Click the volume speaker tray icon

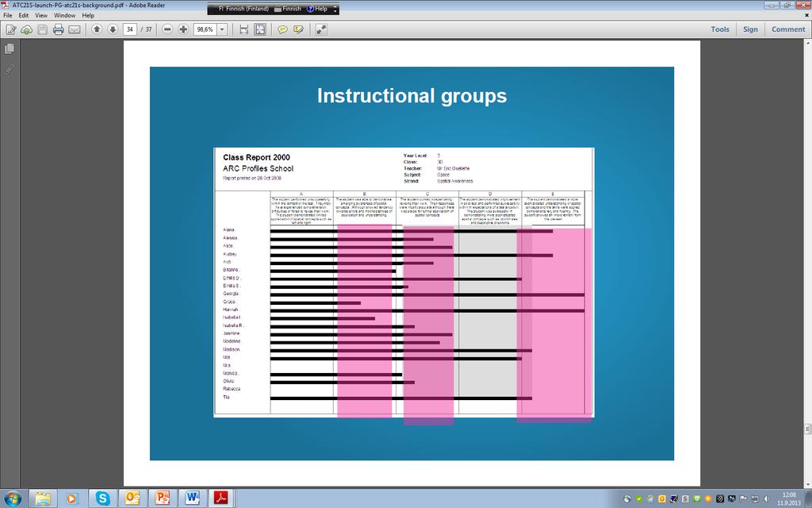[767, 498]
